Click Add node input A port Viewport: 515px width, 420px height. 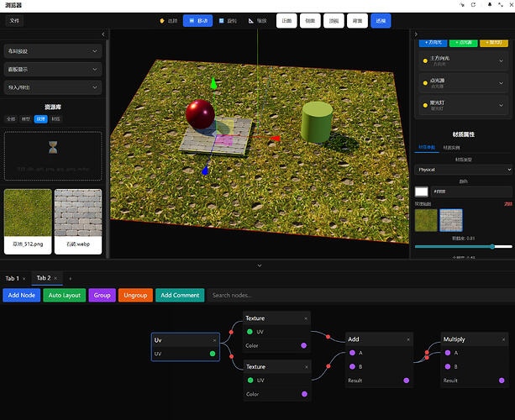click(352, 353)
